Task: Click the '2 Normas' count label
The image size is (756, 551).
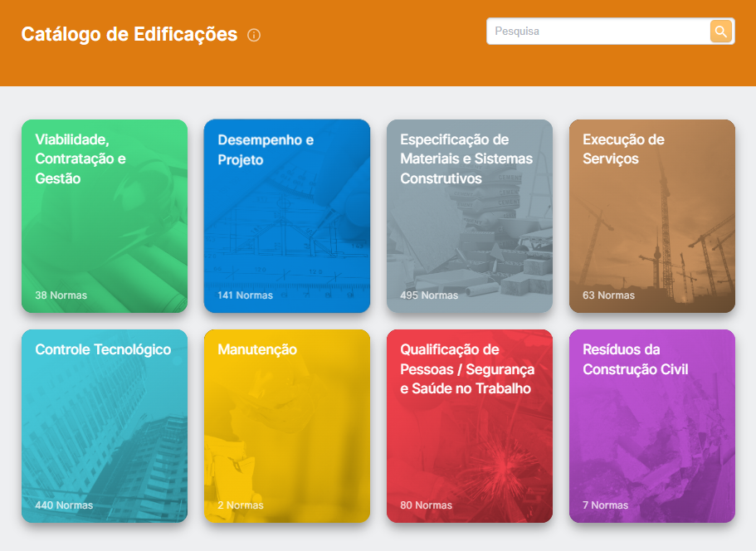Action: coord(241,505)
